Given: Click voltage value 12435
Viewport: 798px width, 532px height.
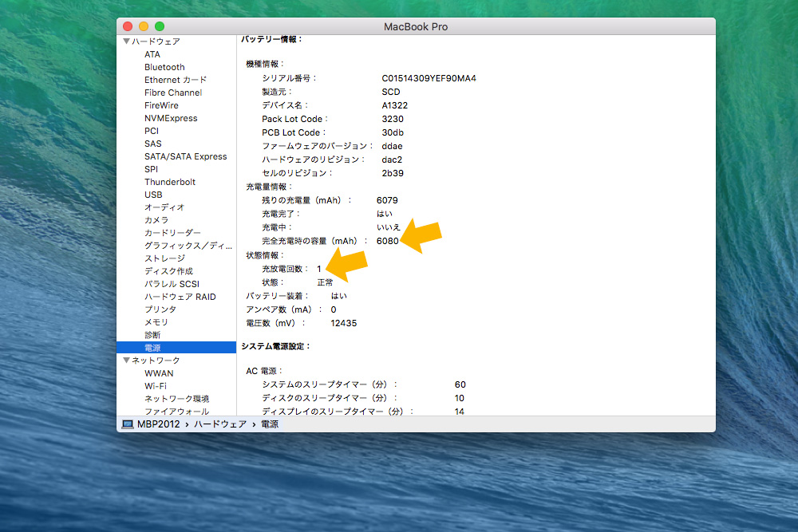Looking at the screenshot, I should pos(343,323).
